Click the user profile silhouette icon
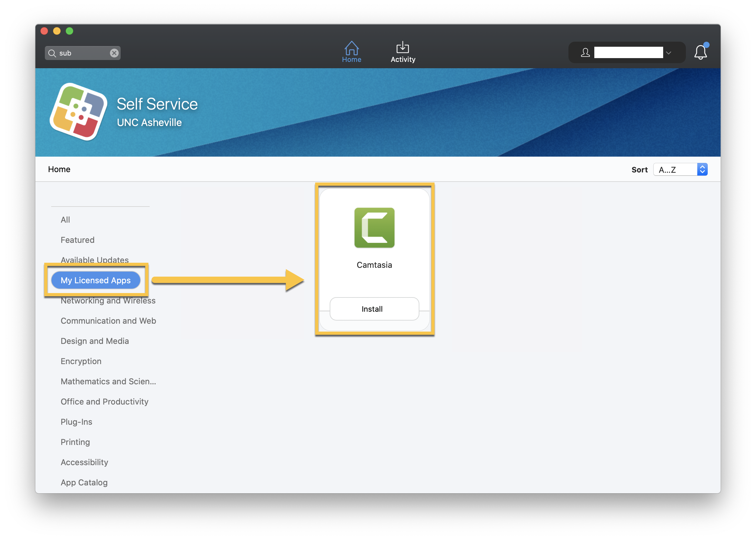The width and height of the screenshot is (756, 540). point(585,52)
